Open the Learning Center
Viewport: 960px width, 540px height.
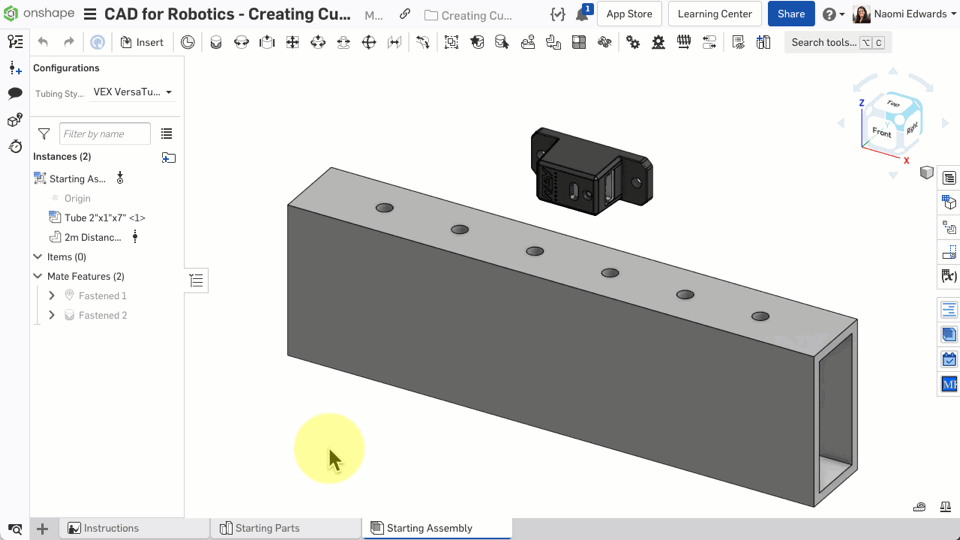coord(714,13)
